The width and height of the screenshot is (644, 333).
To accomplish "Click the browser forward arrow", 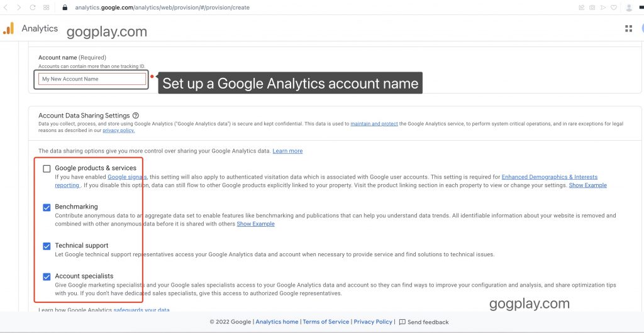I will 19,8.
